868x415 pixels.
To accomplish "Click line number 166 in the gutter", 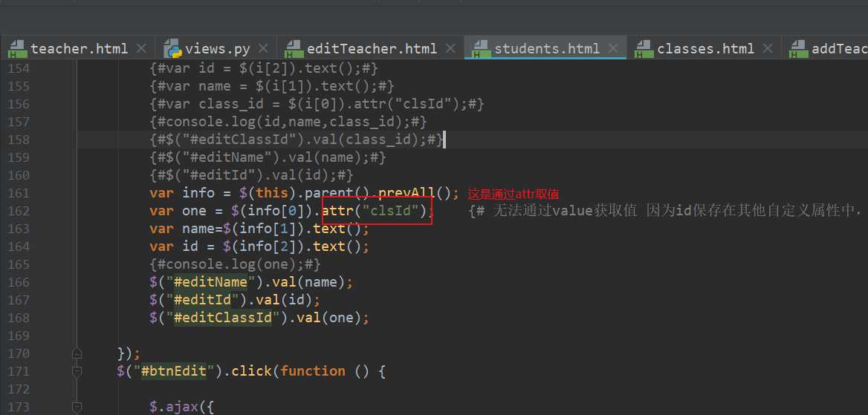I will 19,282.
